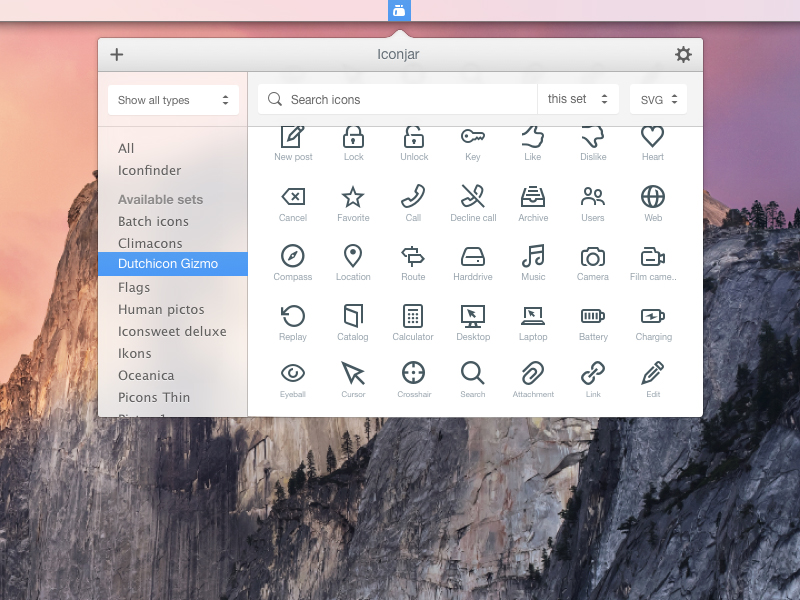The width and height of the screenshot is (800, 600).
Task: Select the Eyeball icon
Action: click(x=293, y=373)
